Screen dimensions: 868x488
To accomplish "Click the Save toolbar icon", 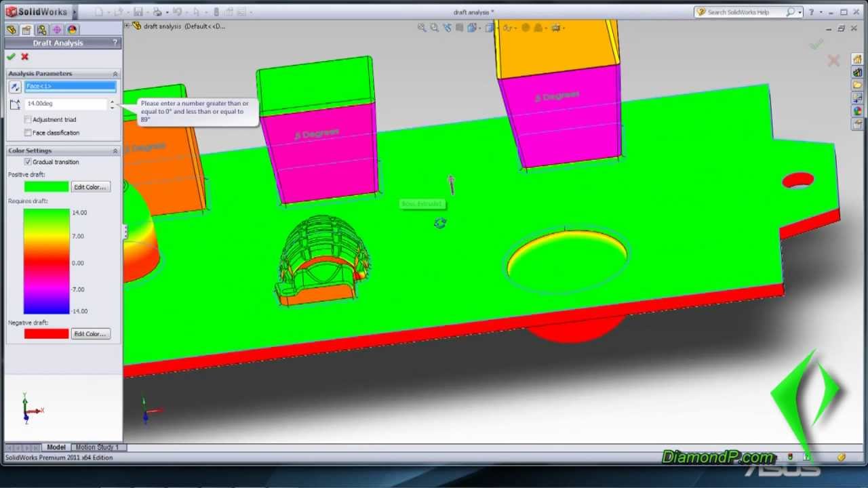I will (x=138, y=12).
